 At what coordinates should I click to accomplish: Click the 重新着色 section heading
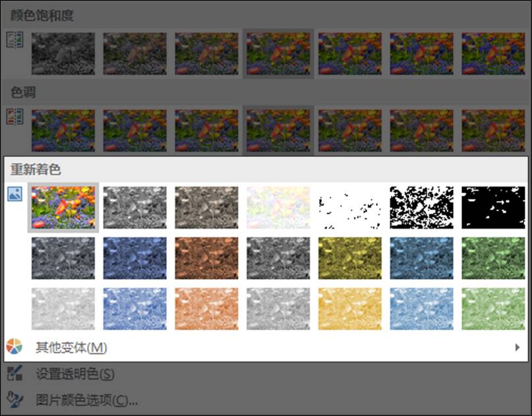coord(36,169)
